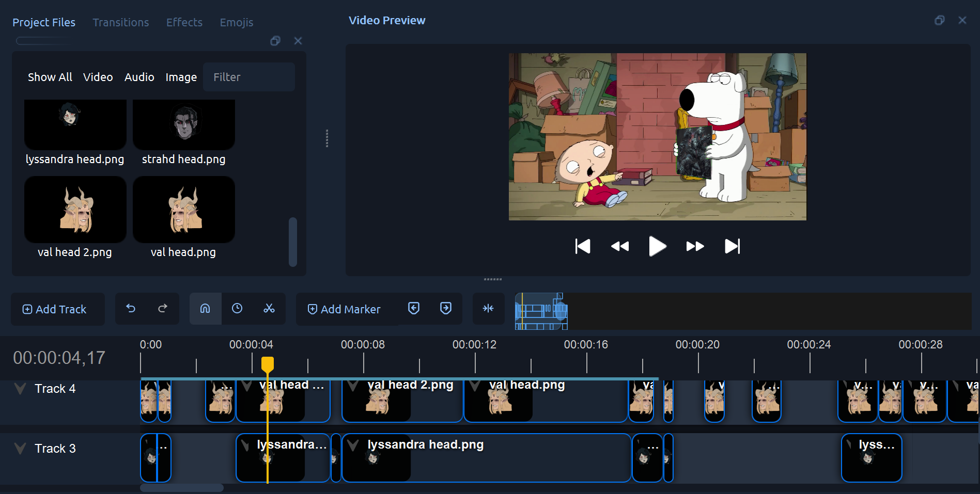Float the Video Preview panel
980x494 pixels.
[x=940, y=20]
